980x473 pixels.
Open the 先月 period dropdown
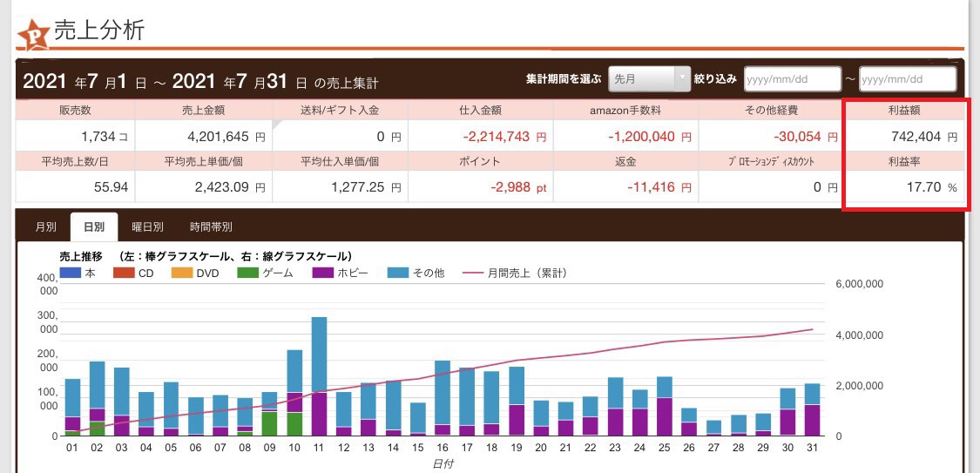point(648,79)
